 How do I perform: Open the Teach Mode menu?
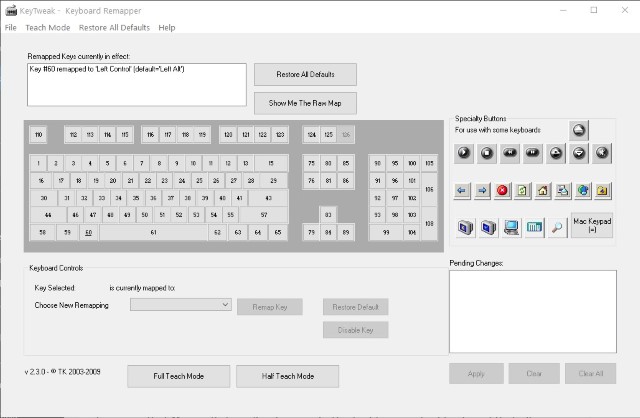48,27
